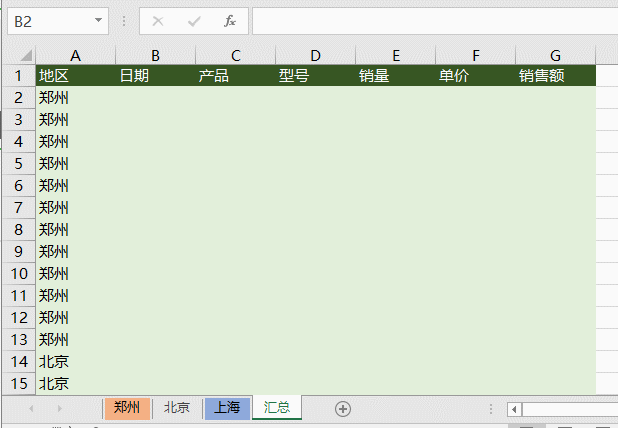The width and height of the screenshot is (618, 428).
Task: Click the Insert Function fx icon
Action: click(229, 21)
